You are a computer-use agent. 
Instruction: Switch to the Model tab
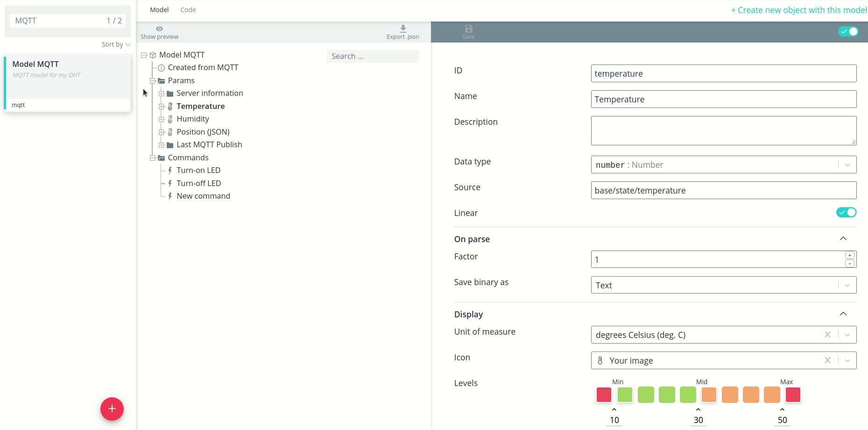coord(159,10)
